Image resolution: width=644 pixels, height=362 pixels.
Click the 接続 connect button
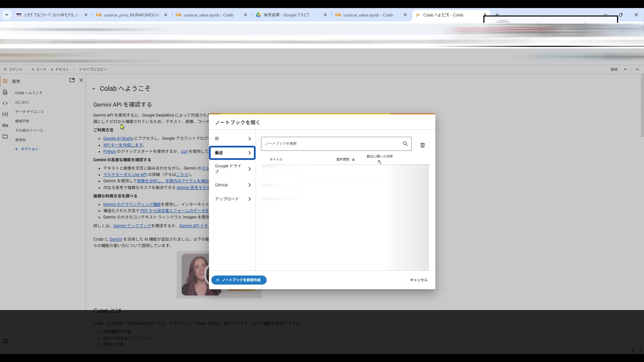click(614, 69)
